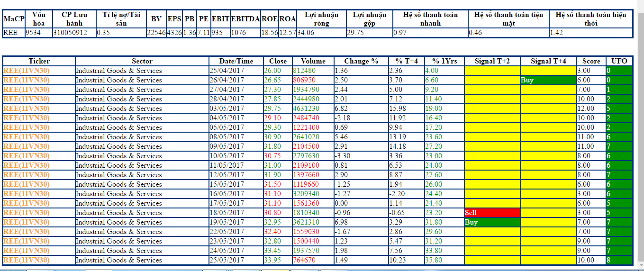Select the Signal T+4 column header
Viewport: 644px width, 271px height.
tap(548, 61)
